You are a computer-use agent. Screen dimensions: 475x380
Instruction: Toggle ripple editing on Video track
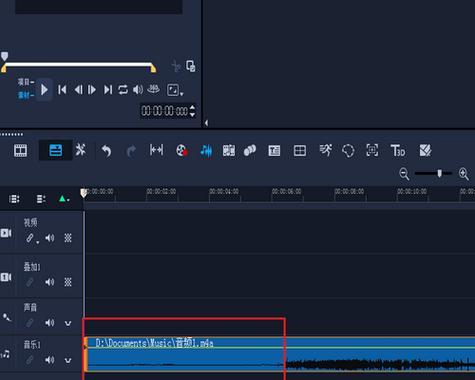tap(31, 238)
